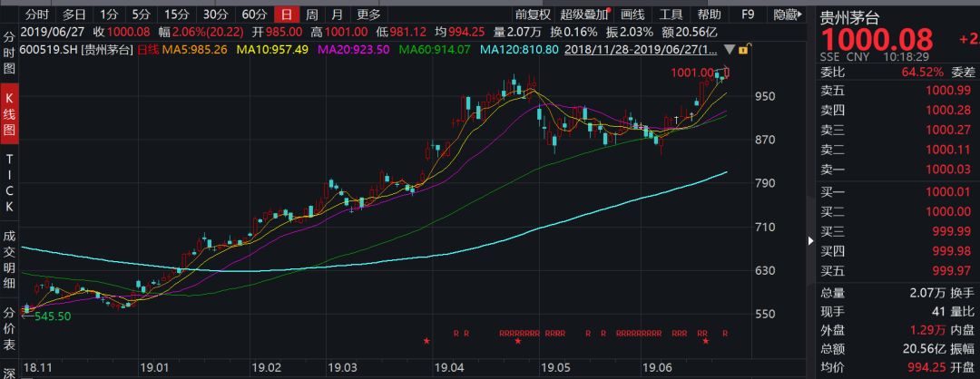Image resolution: width=980 pixels, height=379 pixels.
Task: Click the red star marker after 19.06
Action: coord(705,341)
